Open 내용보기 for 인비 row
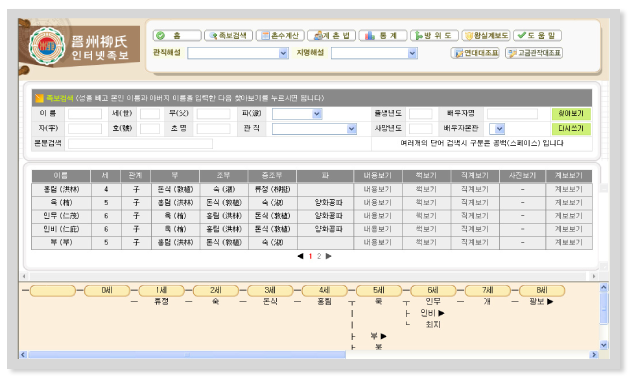 pos(377,229)
